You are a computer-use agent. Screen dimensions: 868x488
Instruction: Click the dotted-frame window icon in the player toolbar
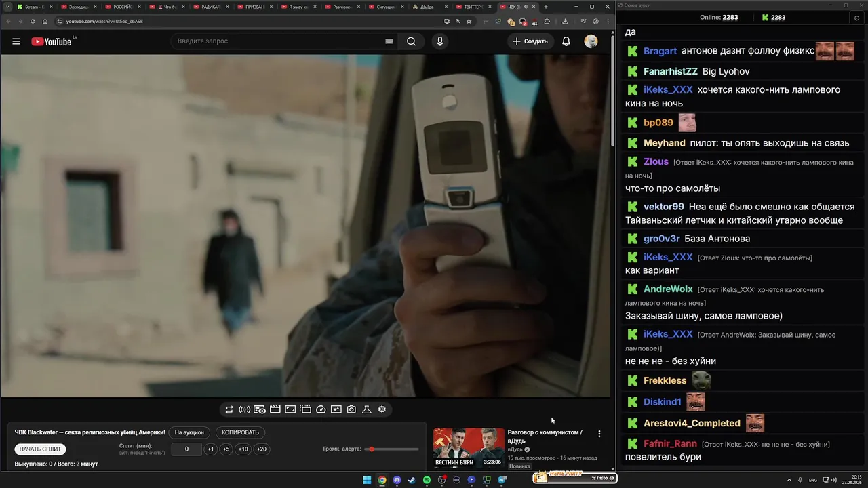click(306, 409)
